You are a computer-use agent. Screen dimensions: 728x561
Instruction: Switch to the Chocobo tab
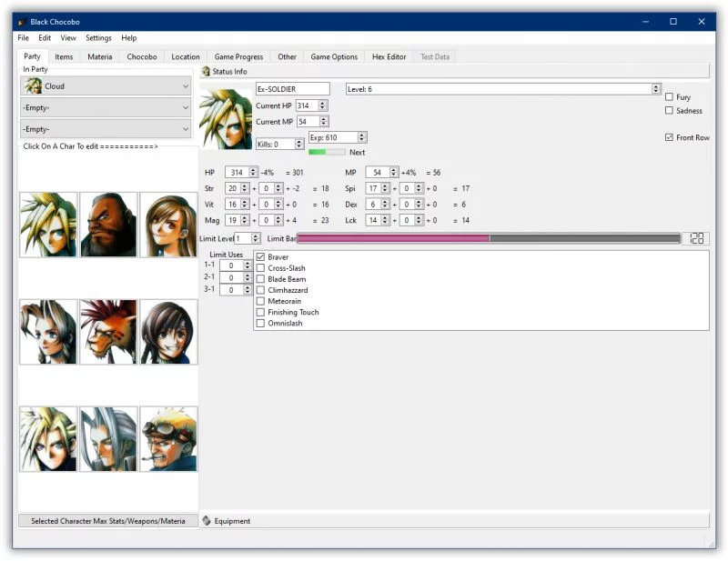click(x=142, y=57)
